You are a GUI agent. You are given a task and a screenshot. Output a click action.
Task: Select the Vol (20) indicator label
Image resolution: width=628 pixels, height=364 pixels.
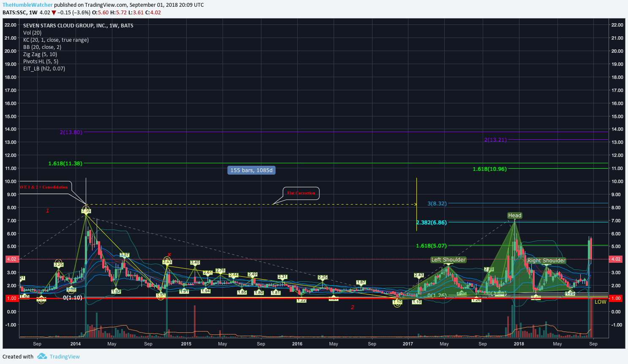[x=32, y=32]
